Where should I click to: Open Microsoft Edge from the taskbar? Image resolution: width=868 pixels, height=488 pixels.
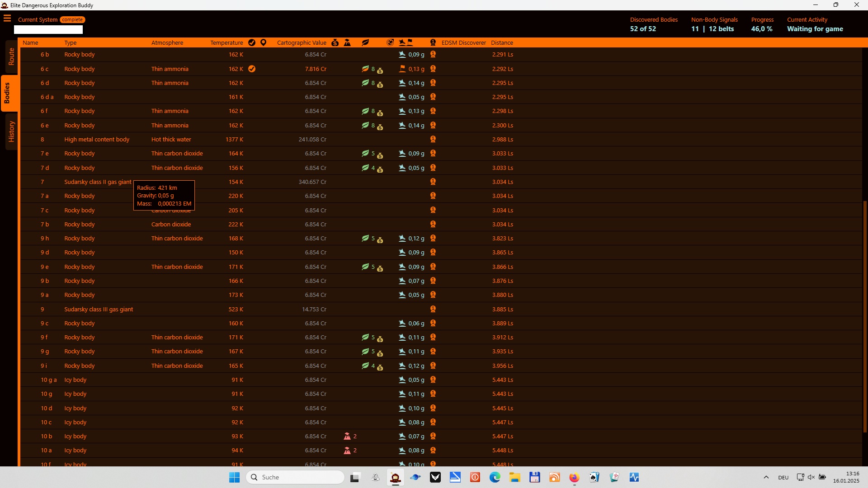coord(495,477)
